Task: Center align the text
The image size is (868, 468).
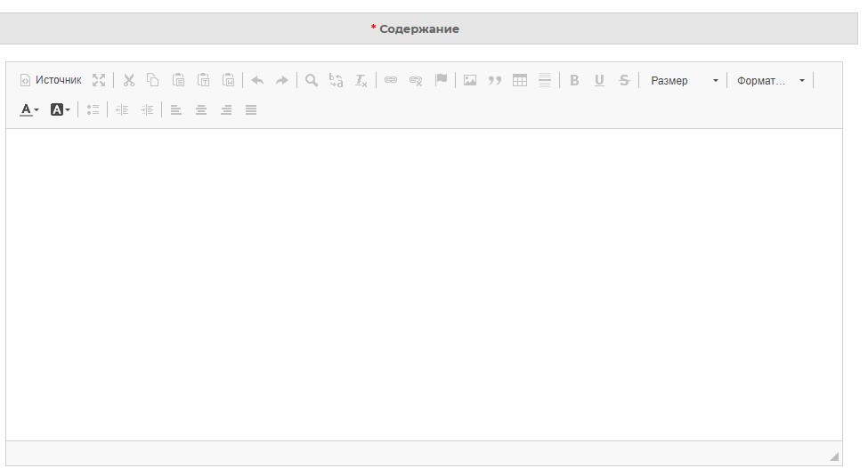Action: [x=201, y=109]
